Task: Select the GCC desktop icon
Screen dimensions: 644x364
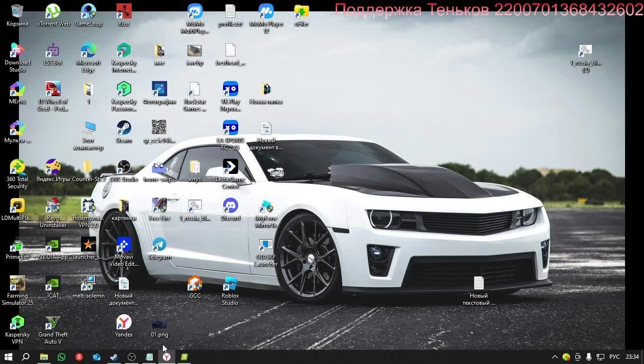Action: (195, 287)
